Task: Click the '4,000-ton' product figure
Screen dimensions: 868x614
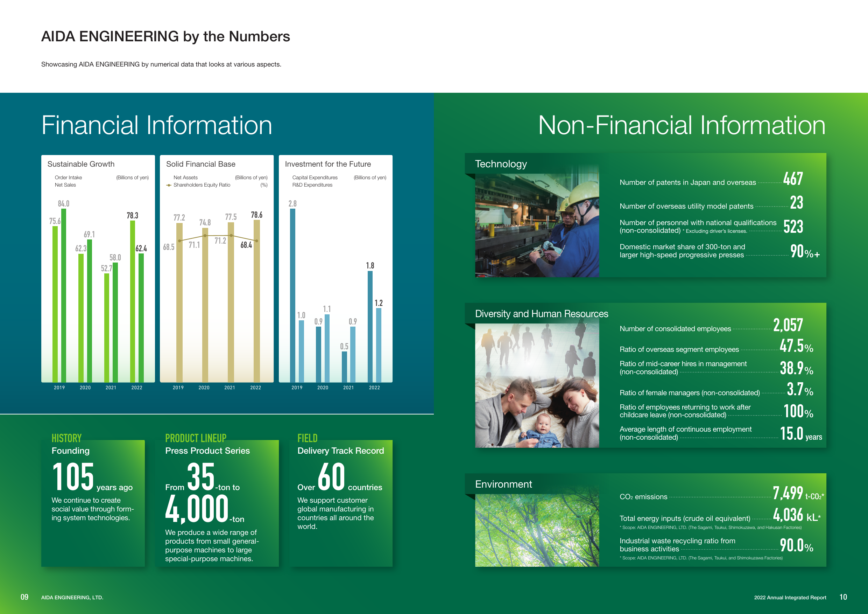Action: 205,509
